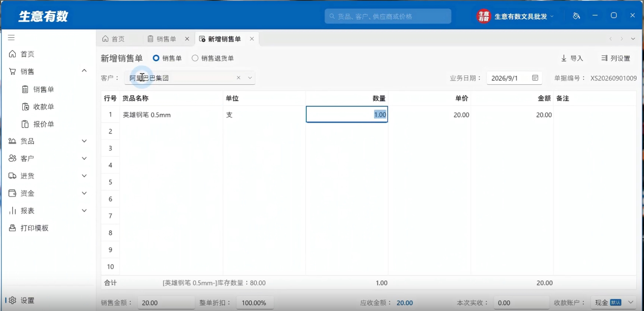Go to next tab with right arrow
This screenshot has width=644, height=311.
point(622,39)
